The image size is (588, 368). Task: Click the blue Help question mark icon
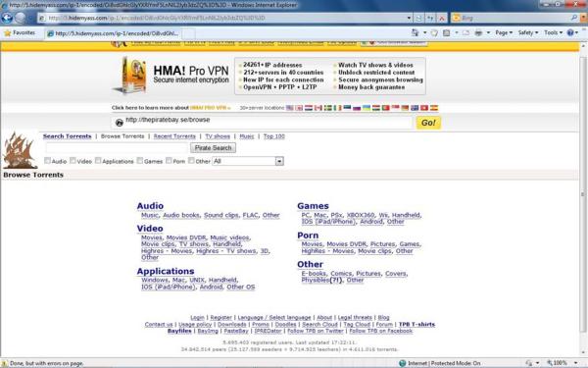point(570,33)
